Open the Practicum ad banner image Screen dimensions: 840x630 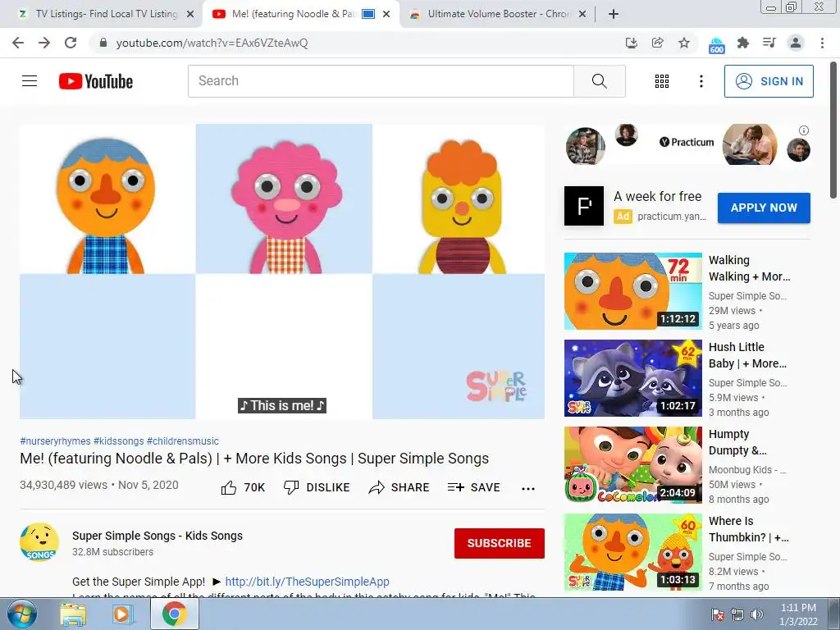pos(688,145)
